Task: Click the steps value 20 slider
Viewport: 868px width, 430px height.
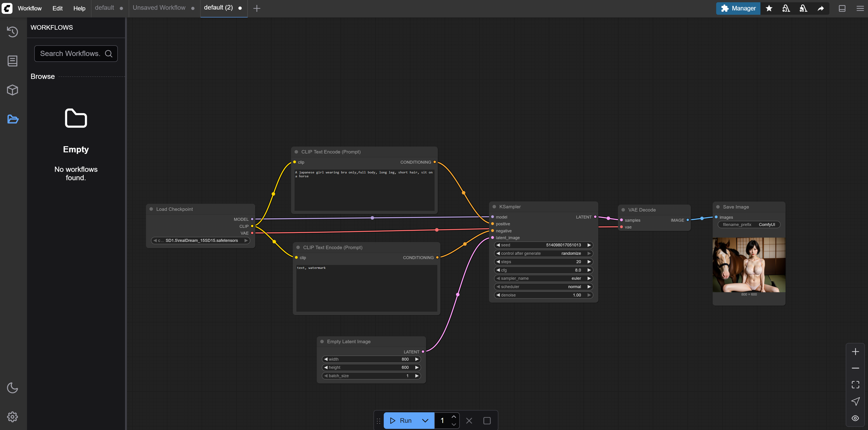Action: coord(543,262)
